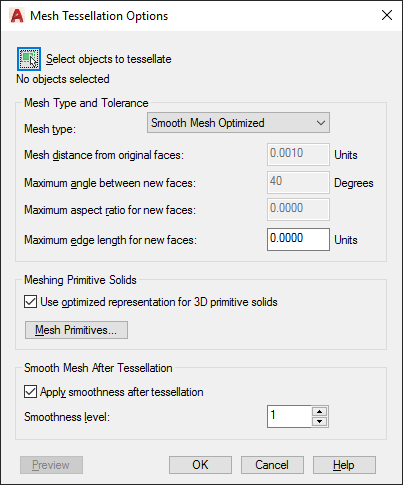Click the Select objects to tessellate icon
This screenshot has height=485, width=403.
(x=29, y=59)
